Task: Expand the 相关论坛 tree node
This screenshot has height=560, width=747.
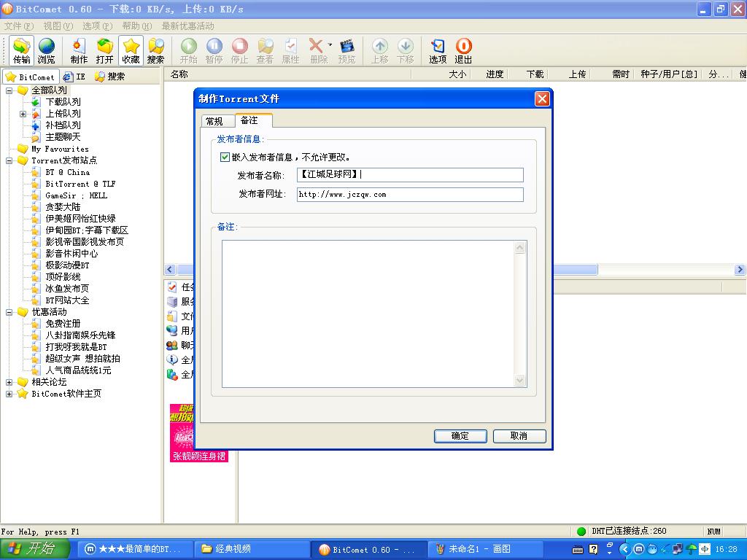Action: coord(9,382)
